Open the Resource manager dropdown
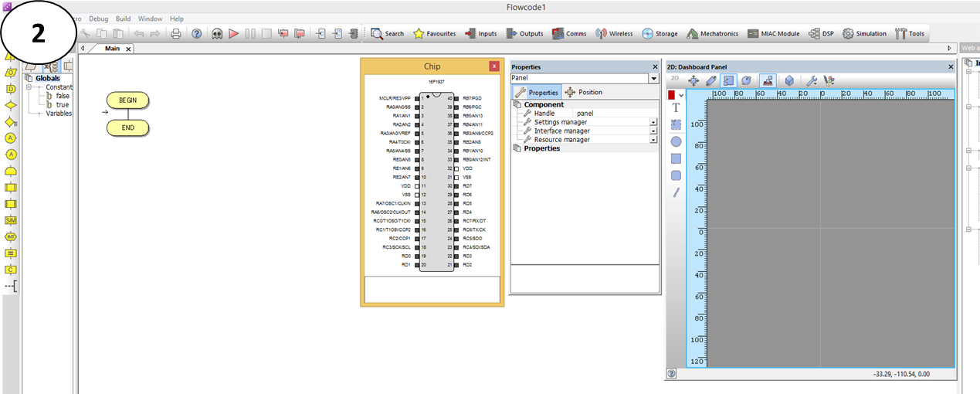980x394 pixels. 653,140
